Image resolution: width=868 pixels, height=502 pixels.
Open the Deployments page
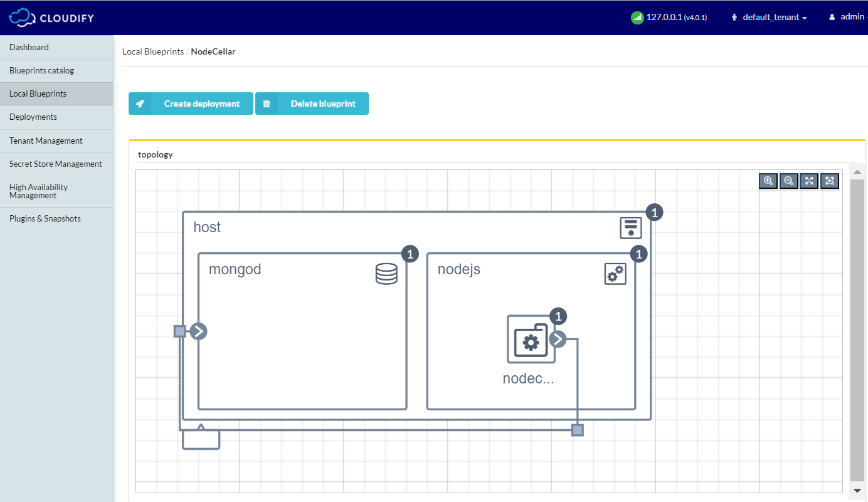click(x=56, y=117)
